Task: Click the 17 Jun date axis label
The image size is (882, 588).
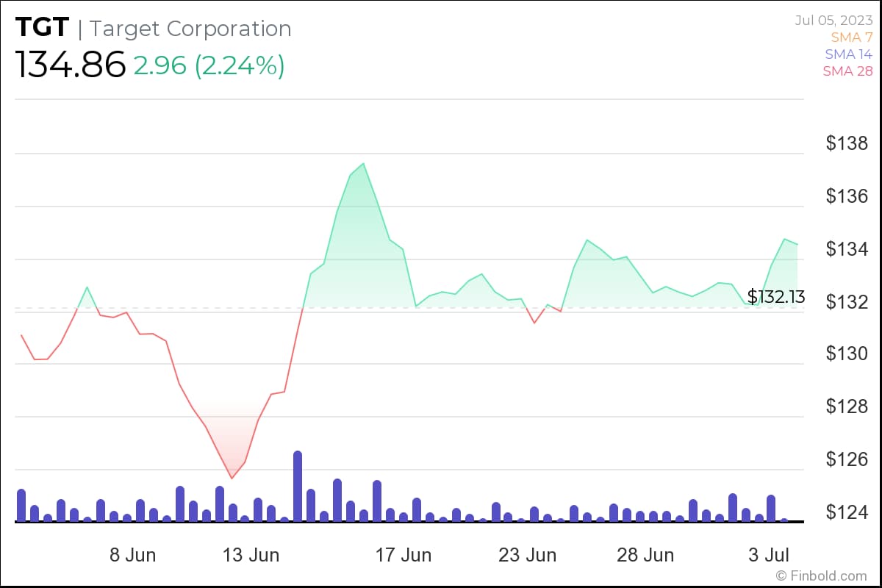Action: [404, 555]
